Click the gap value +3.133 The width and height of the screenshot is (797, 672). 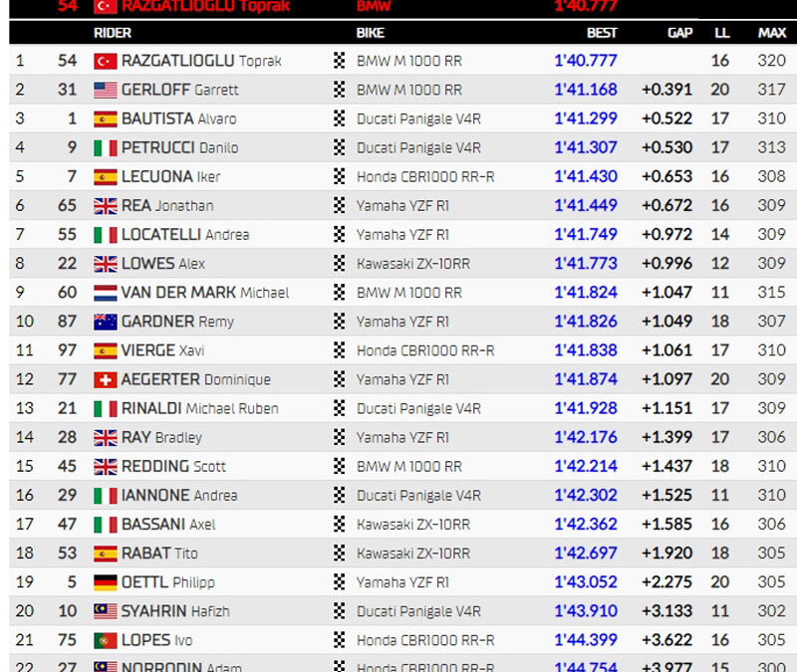[x=666, y=611]
